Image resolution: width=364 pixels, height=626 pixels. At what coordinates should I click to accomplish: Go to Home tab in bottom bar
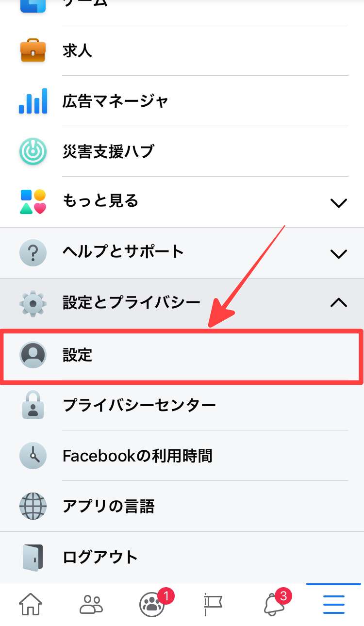click(31, 605)
